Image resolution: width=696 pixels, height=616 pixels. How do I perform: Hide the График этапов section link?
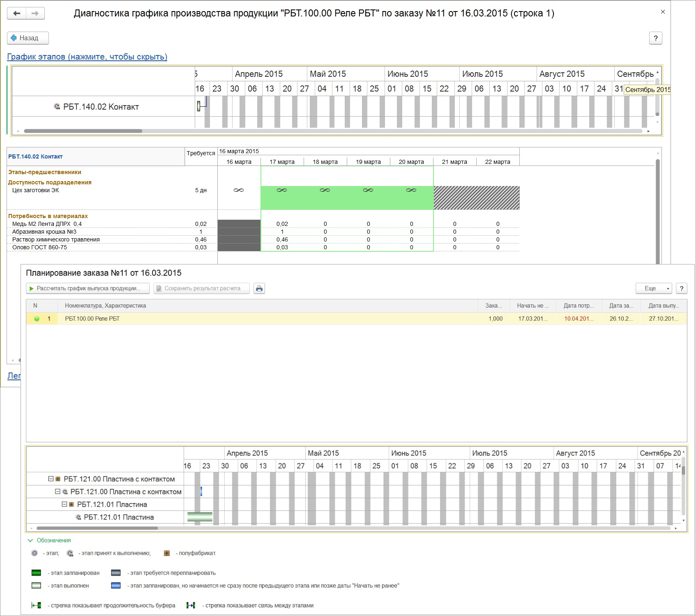coord(87,57)
